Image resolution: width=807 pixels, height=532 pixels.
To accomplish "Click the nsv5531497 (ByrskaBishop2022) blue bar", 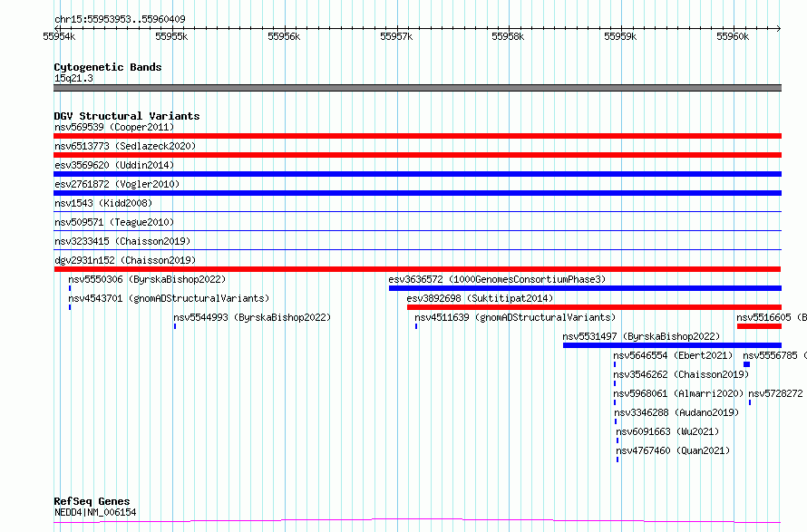I will click(x=672, y=345).
